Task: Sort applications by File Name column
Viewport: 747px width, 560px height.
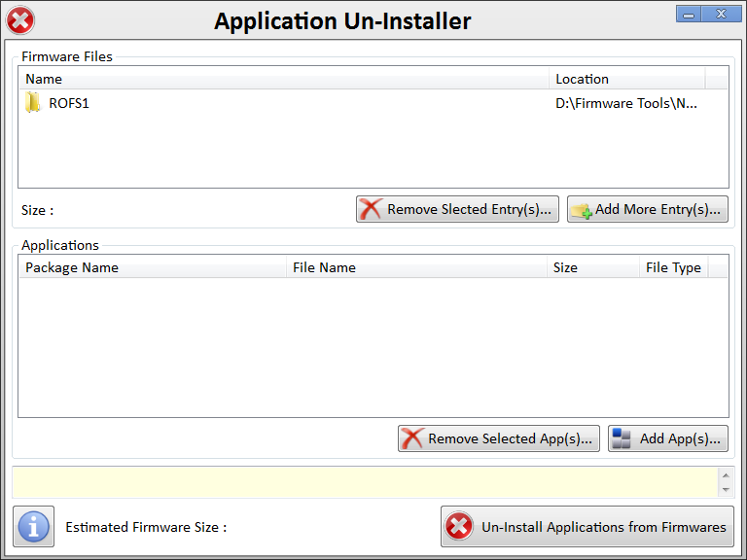Action: [416, 267]
